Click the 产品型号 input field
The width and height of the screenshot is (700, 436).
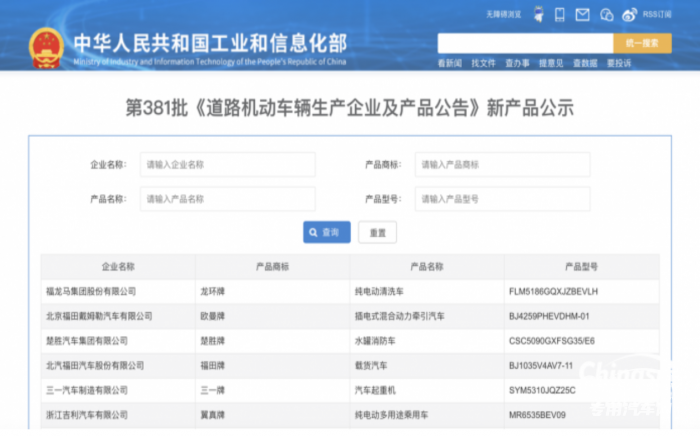tap(503, 199)
